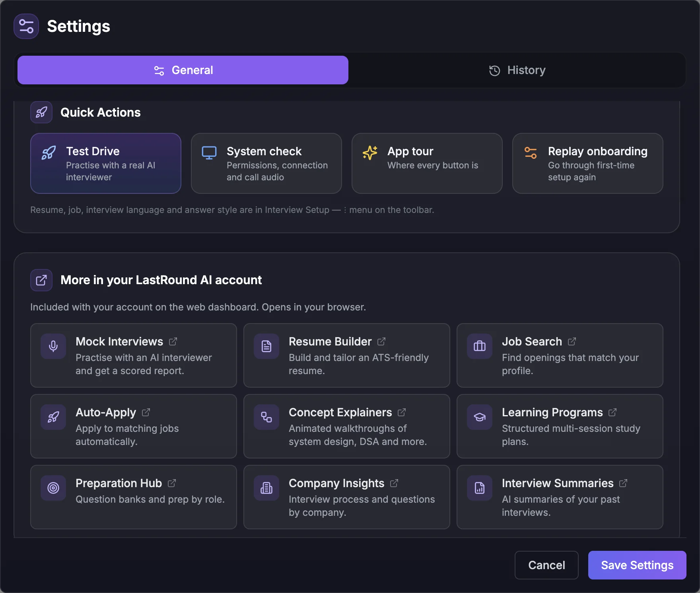
Task: Click the sparkle icon on App tour
Action: point(370,152)
